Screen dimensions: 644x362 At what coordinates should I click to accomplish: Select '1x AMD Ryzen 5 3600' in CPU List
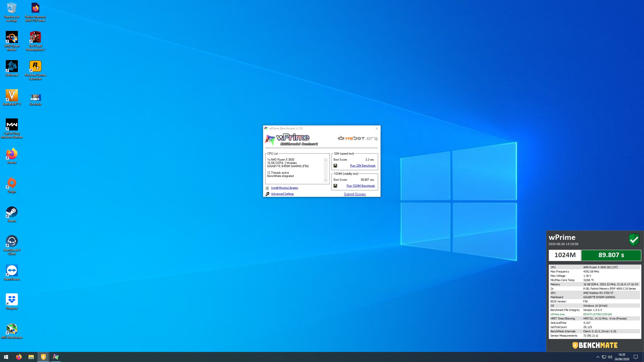(x=280, y=160)
